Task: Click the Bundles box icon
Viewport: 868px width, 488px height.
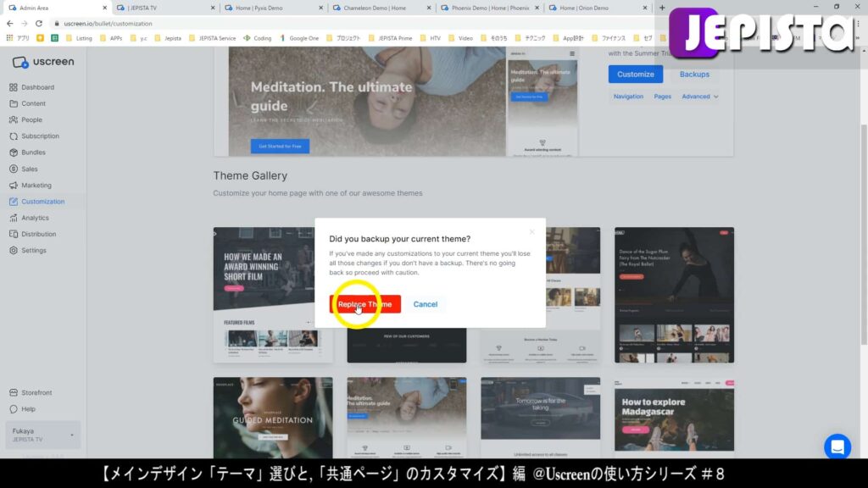Action: [14, 152]
